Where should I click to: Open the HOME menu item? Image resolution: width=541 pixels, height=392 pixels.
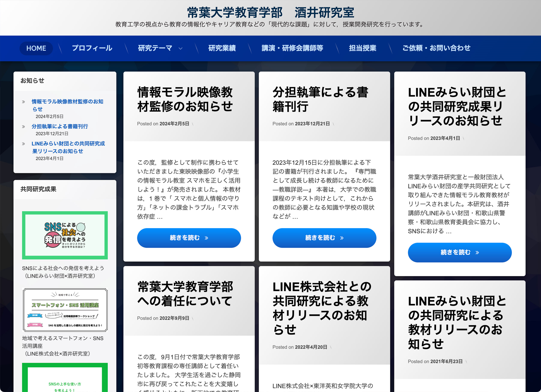tap(36, 48)
